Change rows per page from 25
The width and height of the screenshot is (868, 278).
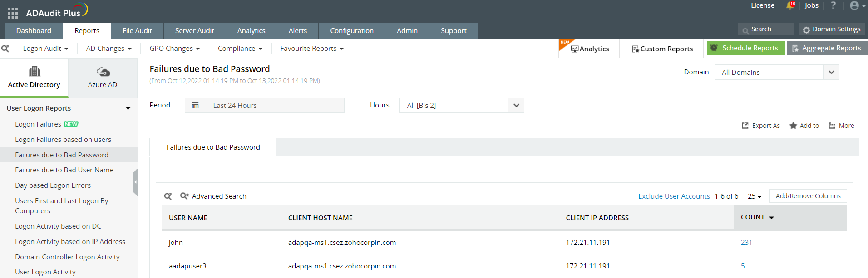755,196
